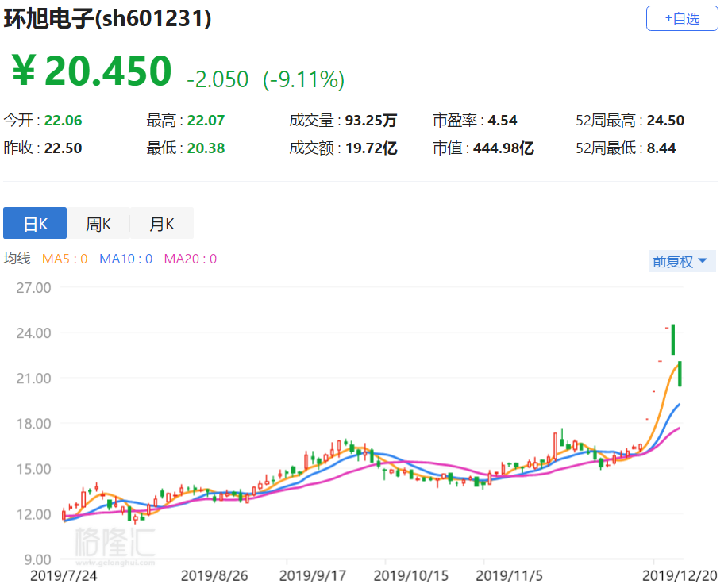Click the price change -2.050
This screenshot has width=728, height=588.
[x=218, y=79]
